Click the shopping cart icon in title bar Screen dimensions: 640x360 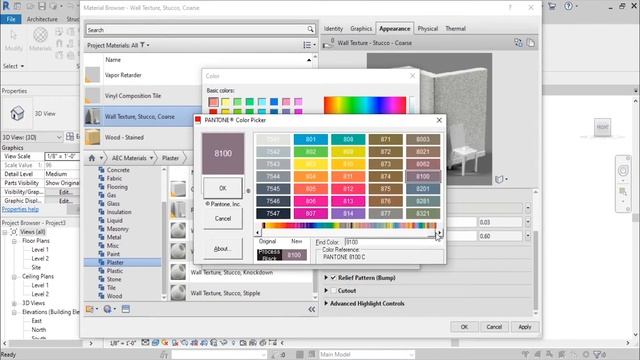552,6
